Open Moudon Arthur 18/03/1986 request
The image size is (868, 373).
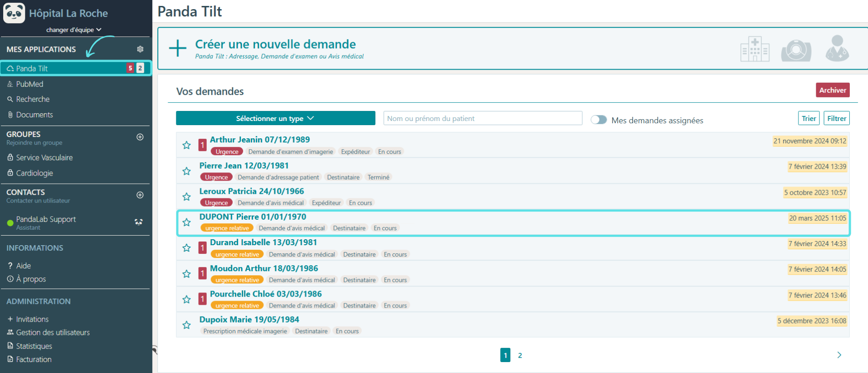pos(264,268)
